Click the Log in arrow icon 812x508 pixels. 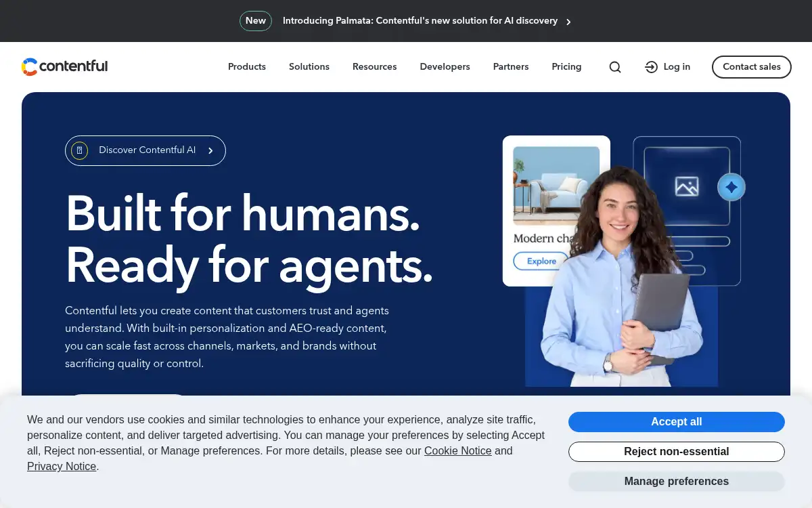point(651,67)
